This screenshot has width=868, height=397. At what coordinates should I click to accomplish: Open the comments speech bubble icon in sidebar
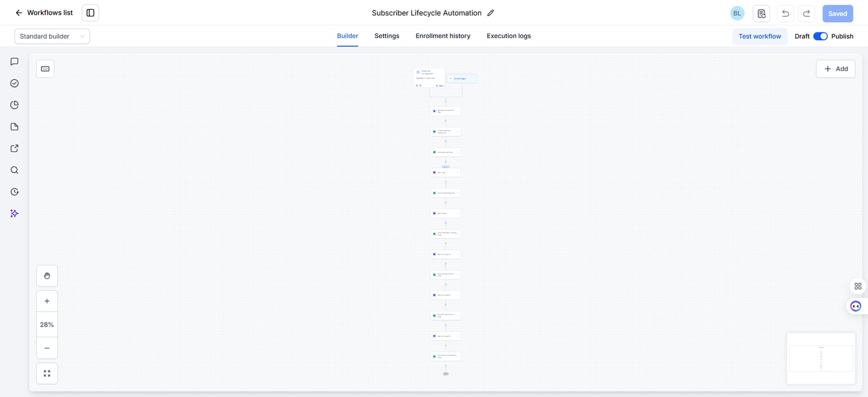coord(15,62)
